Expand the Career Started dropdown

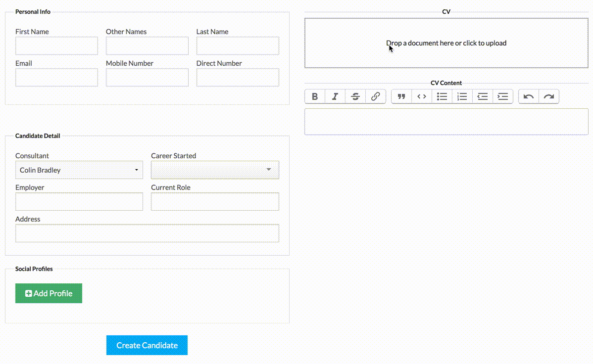click(215, 170)
